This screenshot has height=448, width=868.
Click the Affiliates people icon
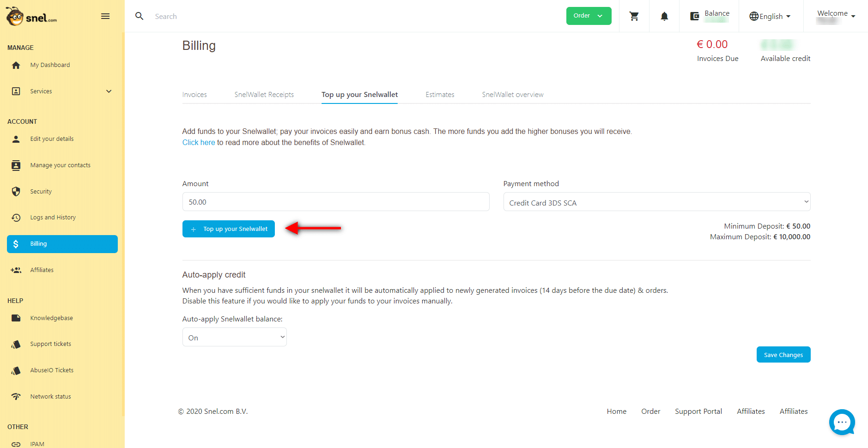click(x=16, y=270)
